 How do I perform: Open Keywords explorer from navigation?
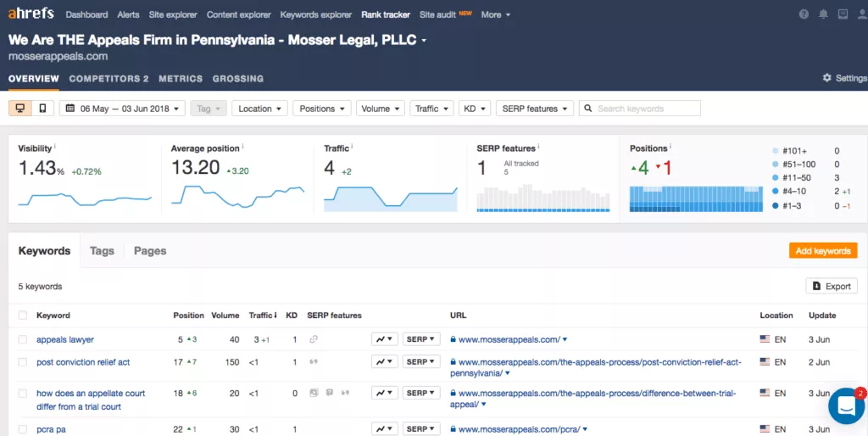[x=315, y=15]
